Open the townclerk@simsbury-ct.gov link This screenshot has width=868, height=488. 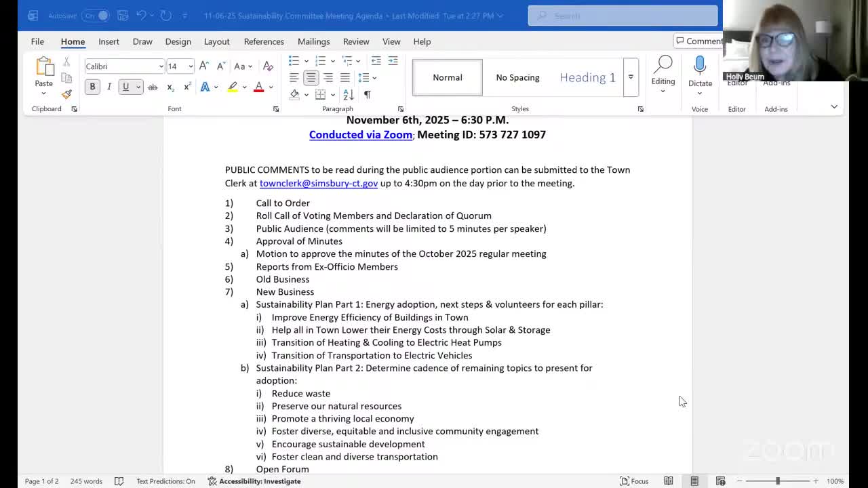click(x=318, y=183)
